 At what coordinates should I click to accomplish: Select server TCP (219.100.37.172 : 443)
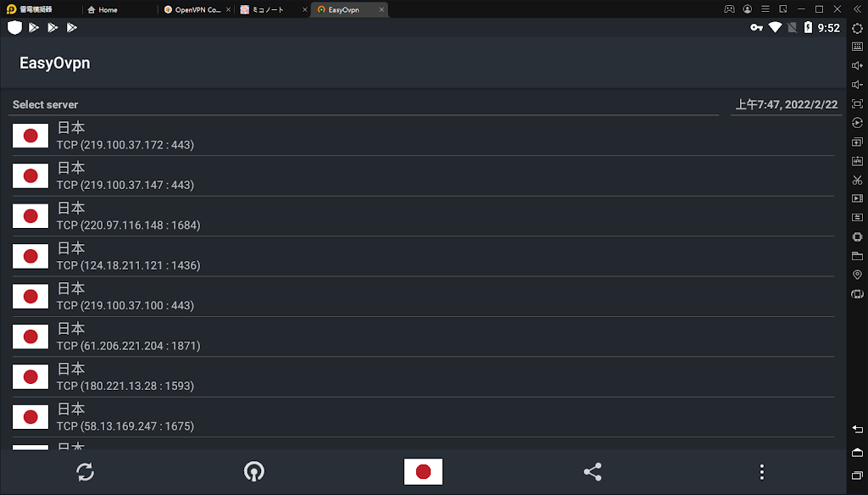(424, 136)
